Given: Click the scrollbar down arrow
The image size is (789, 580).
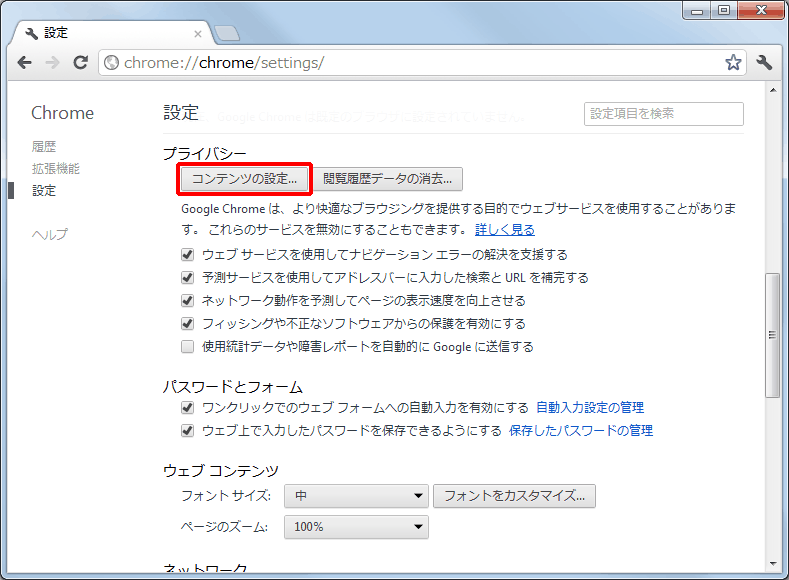Looking at the screenshot, I should 773,564.
